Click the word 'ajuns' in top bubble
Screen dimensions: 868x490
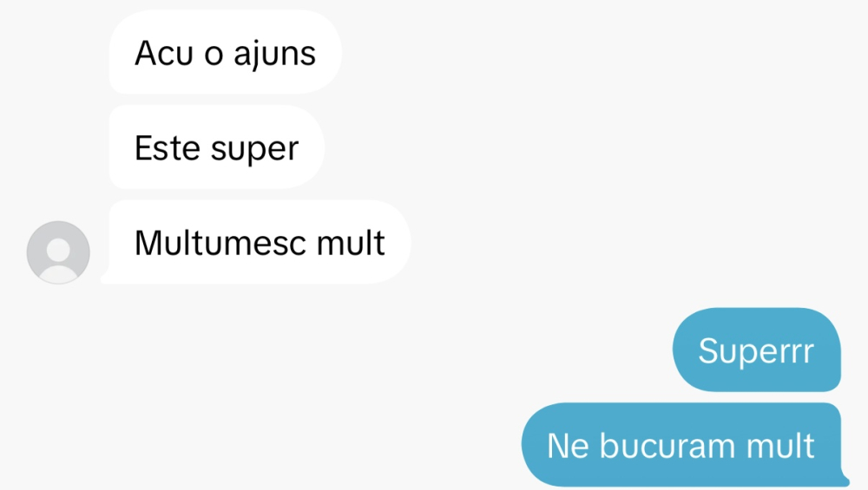click(x=274, y=56)
